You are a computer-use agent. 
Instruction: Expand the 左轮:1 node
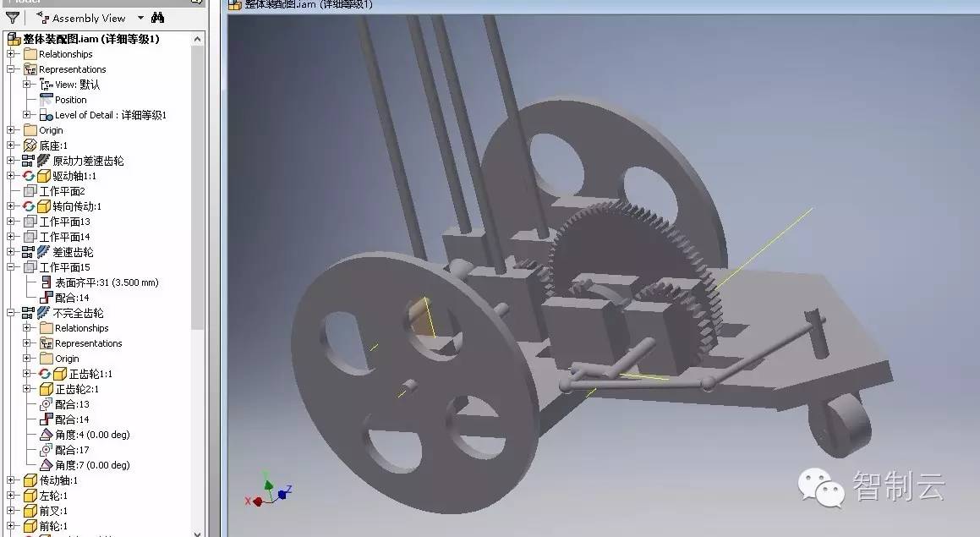pyautogui.click(x=11, y=496)
